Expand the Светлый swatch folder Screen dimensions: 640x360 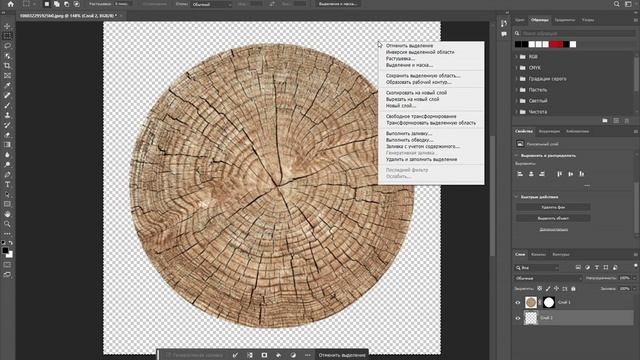[x=516, y=101]
